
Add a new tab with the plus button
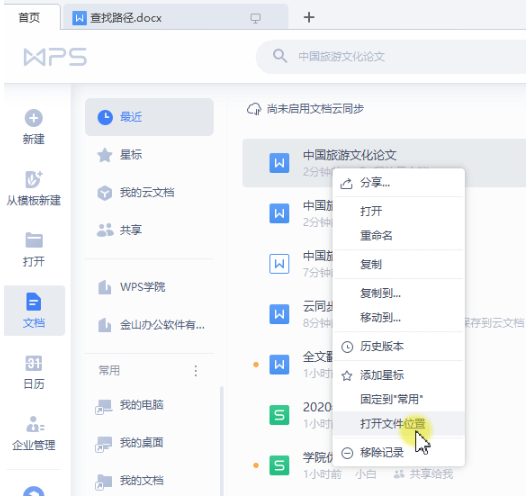pyautogui.click(x=309, y=17)
